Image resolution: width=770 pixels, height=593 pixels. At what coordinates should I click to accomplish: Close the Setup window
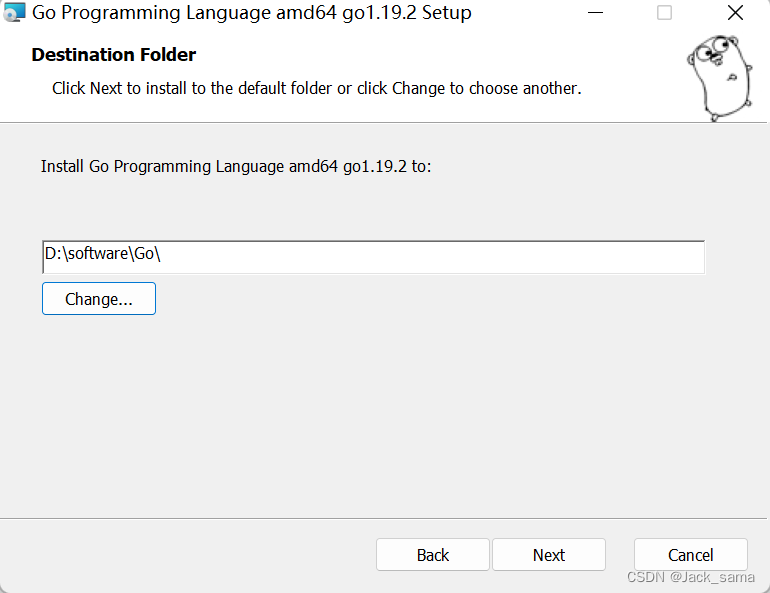(735, 12)
